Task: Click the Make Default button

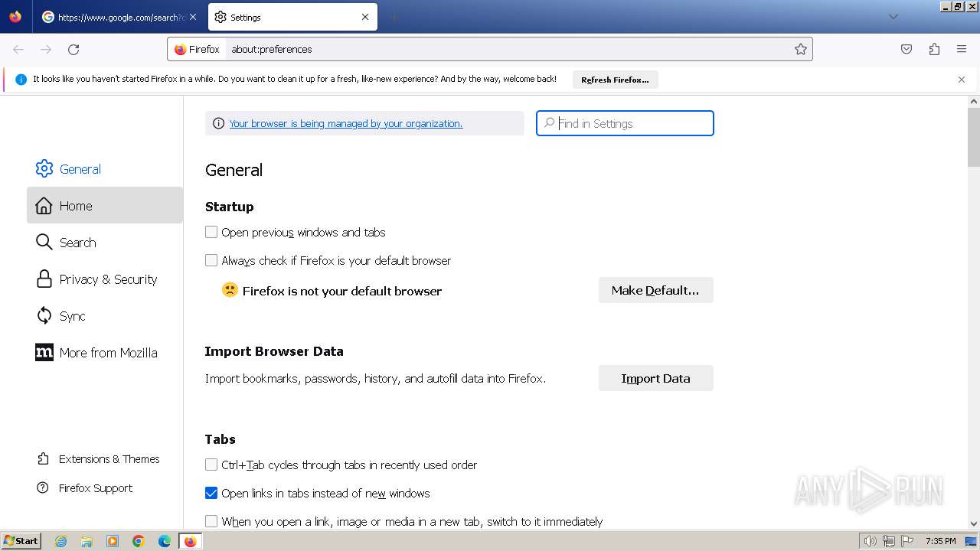Action: [x=655, y=290]
